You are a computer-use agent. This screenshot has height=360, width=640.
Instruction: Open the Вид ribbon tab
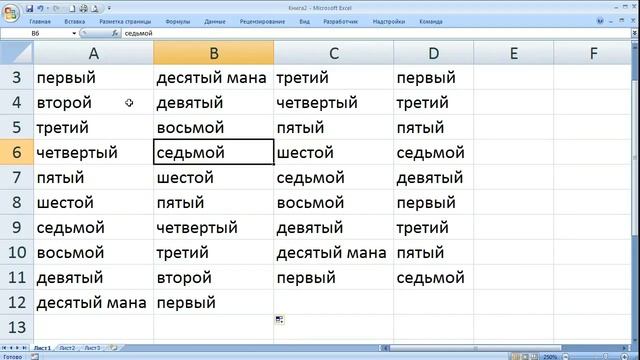click(x=304, y=22)
